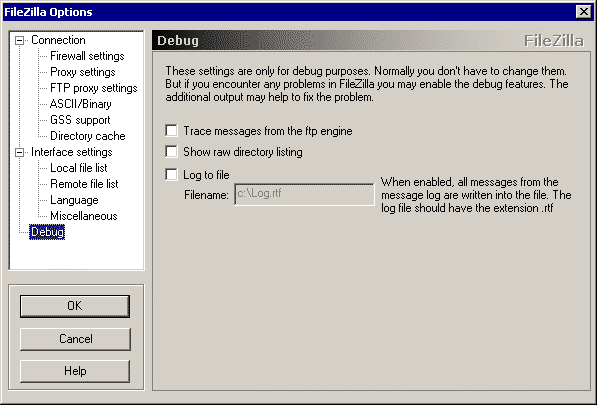This screenshot has height=405, width=597.
Task: Toggle the Log to file checkbox
Action: tap(171, 175)
